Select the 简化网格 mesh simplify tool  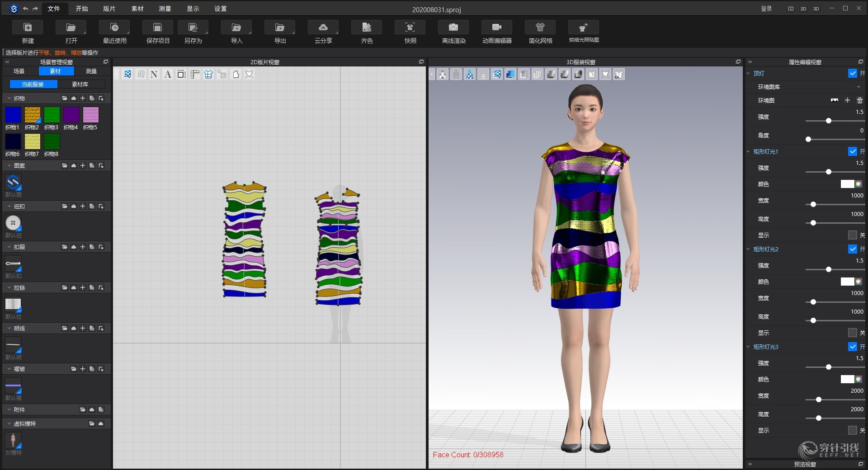tap(540, 32)
